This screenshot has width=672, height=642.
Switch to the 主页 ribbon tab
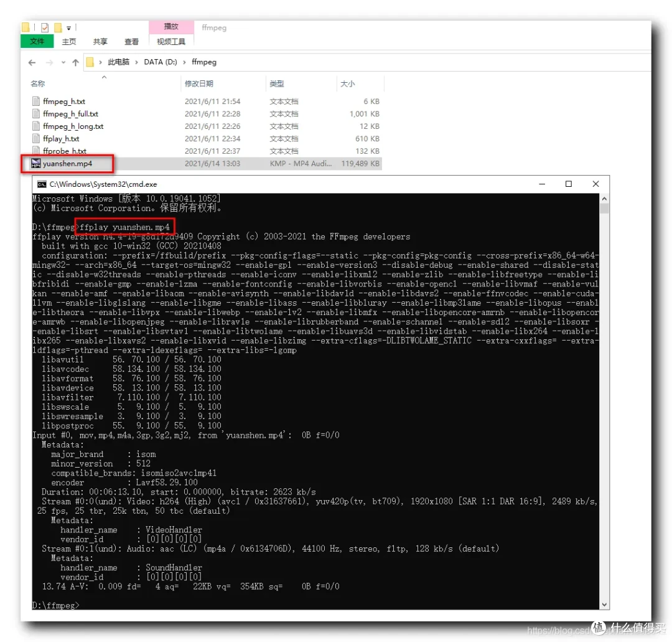point(69,41)
